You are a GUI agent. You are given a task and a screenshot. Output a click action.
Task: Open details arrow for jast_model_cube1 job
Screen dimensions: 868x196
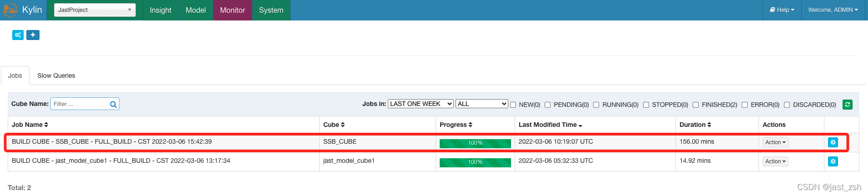(833, 161)
